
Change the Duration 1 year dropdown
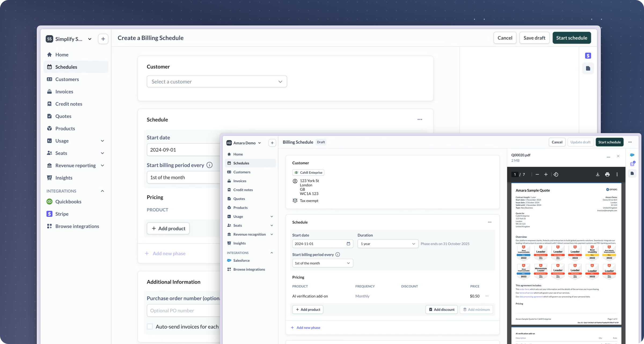387,244
